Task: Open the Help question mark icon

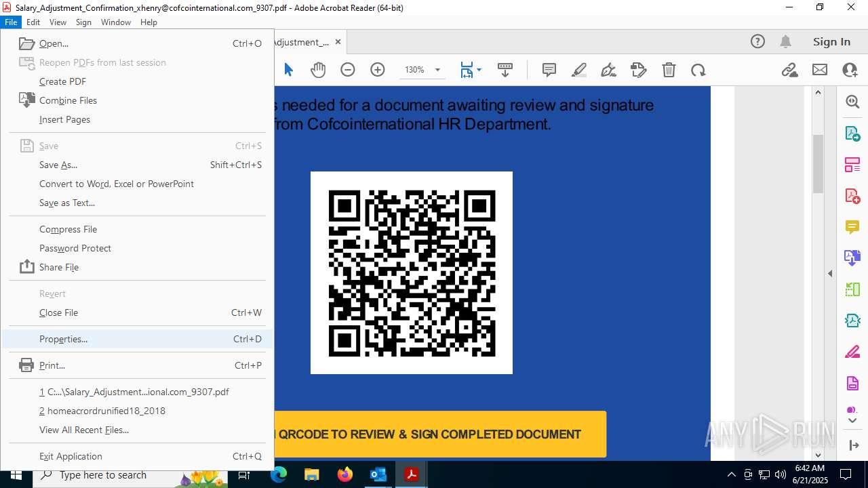Action: pyautogui.click(x=758, y=41)
